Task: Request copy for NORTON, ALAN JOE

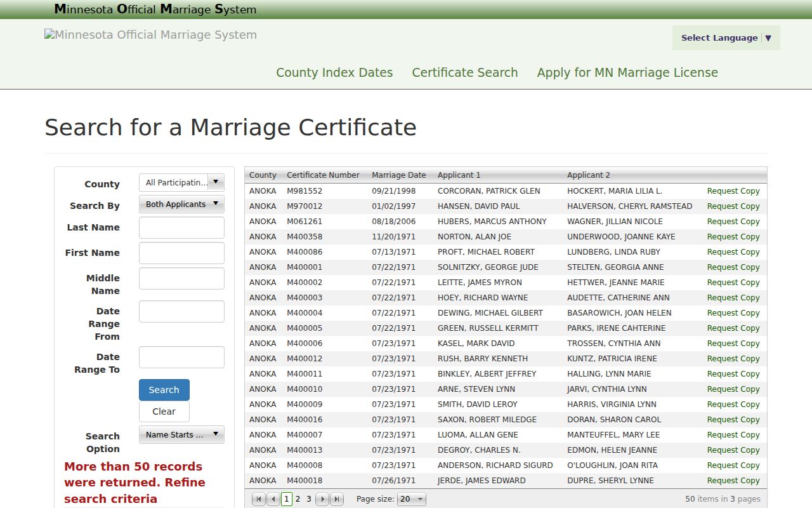Action: (x=733, y=237)
